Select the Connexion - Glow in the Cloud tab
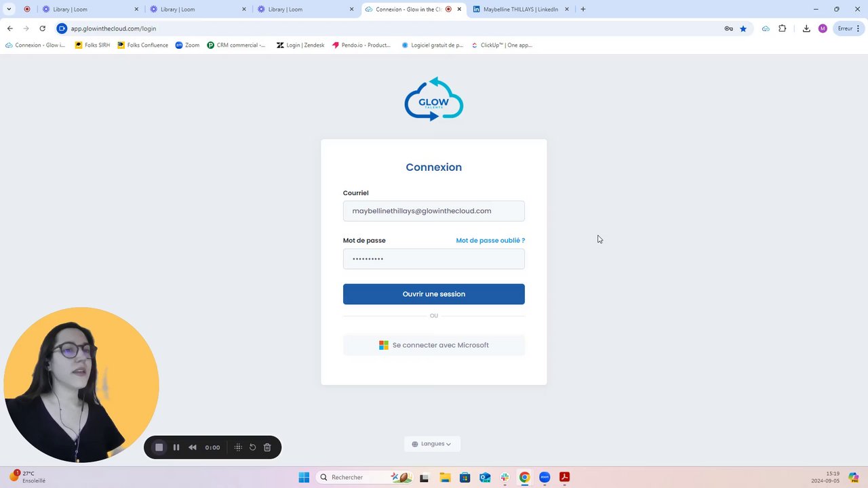This screenshot has height=488, width=868. point(414,9)
